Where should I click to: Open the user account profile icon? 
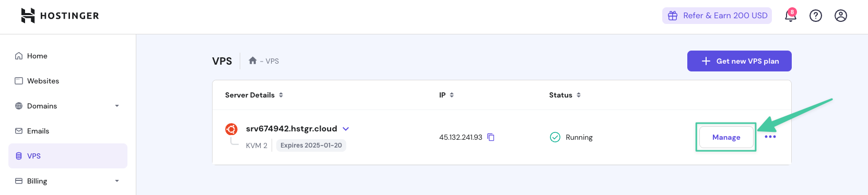[x=840, y=16]
